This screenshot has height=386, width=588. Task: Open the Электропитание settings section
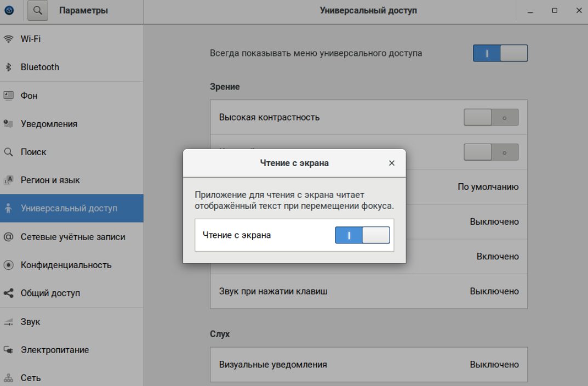pyautogui.click(x=55, y=350)
